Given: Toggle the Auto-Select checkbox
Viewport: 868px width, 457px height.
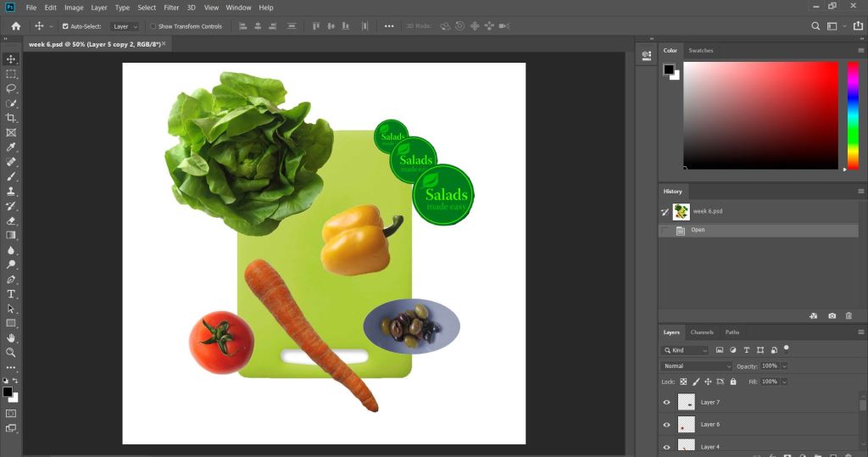Looking at the screenshot, I should coord(65,26).
